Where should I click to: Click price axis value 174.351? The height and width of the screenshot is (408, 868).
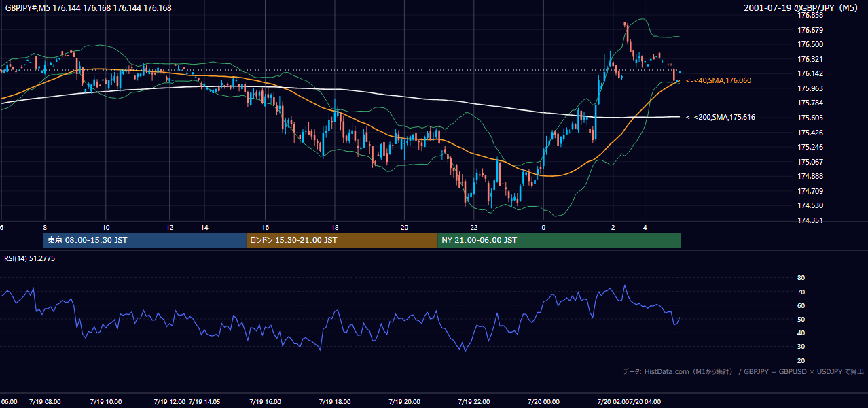click(x=810, y=220)
